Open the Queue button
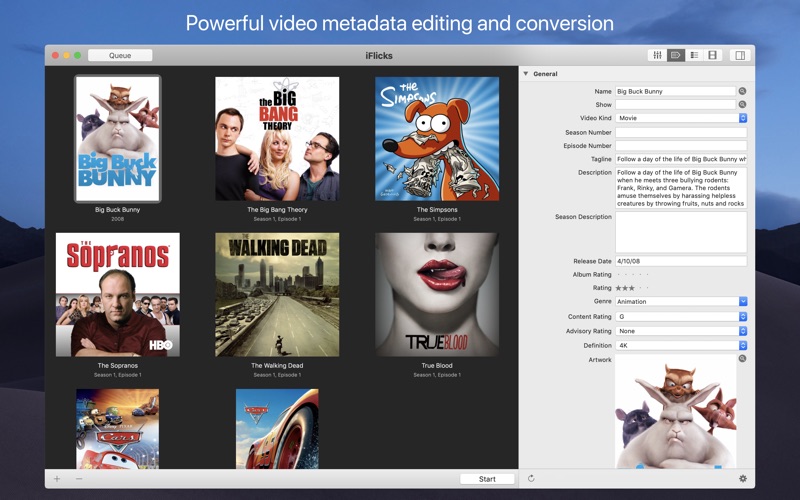The image size is (800, 500). click(x=120, y=55)
